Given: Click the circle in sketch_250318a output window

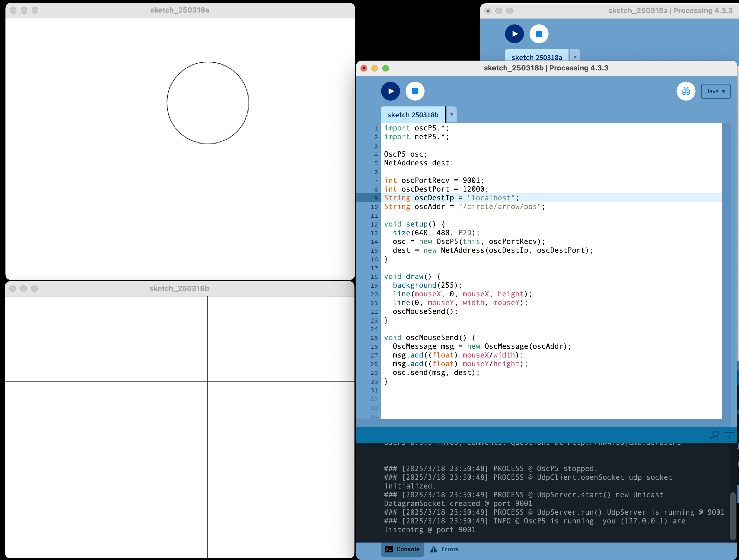Looking at the screenshot, I should (208, 103).
